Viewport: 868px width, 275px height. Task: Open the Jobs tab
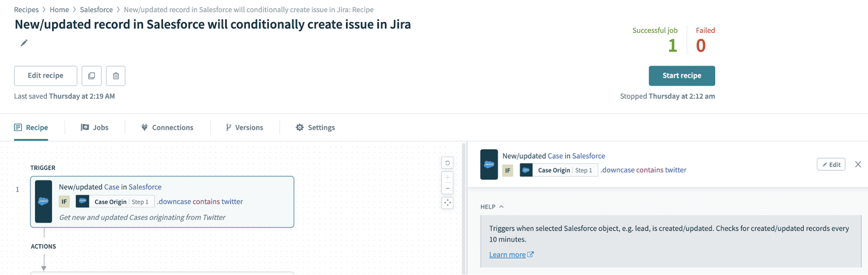coord(95,127)
